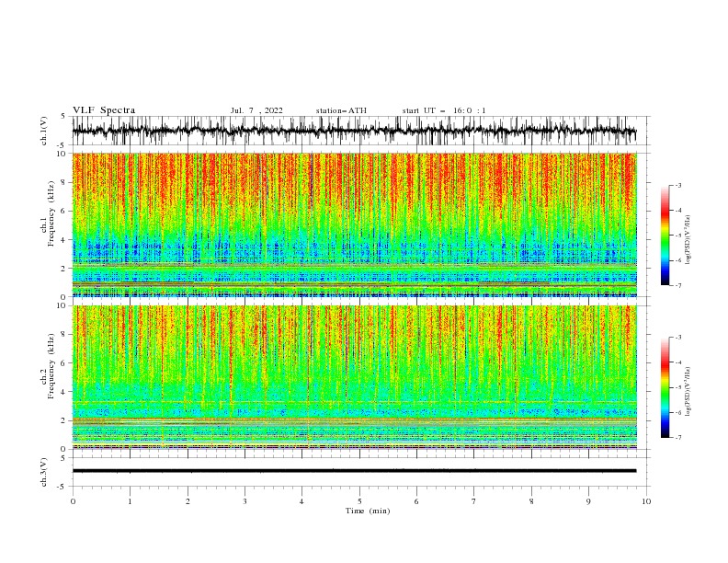Click the ch.3 flat voltage trace
Image resolution: width=728 pixels, height=563 pixels.
coord(354,471)
